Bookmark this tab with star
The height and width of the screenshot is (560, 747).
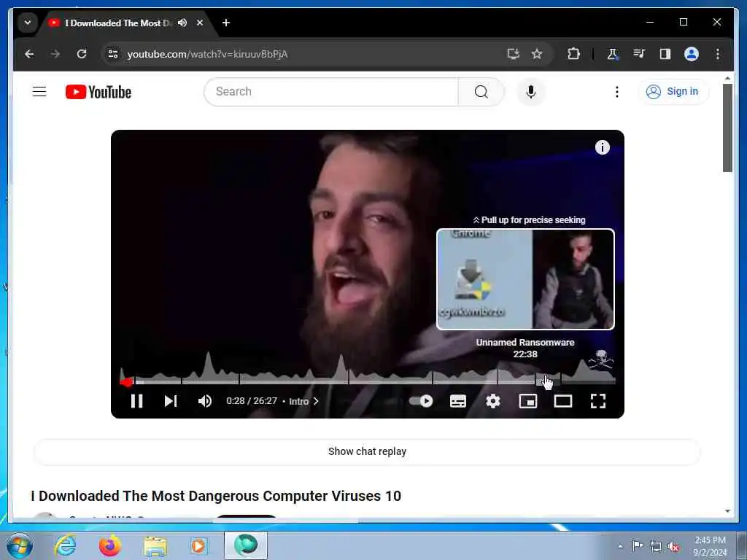[x=537, y=54]
